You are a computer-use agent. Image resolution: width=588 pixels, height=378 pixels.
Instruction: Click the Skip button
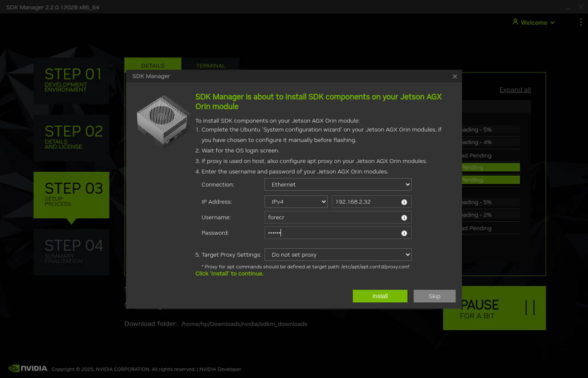pos(434,296)
